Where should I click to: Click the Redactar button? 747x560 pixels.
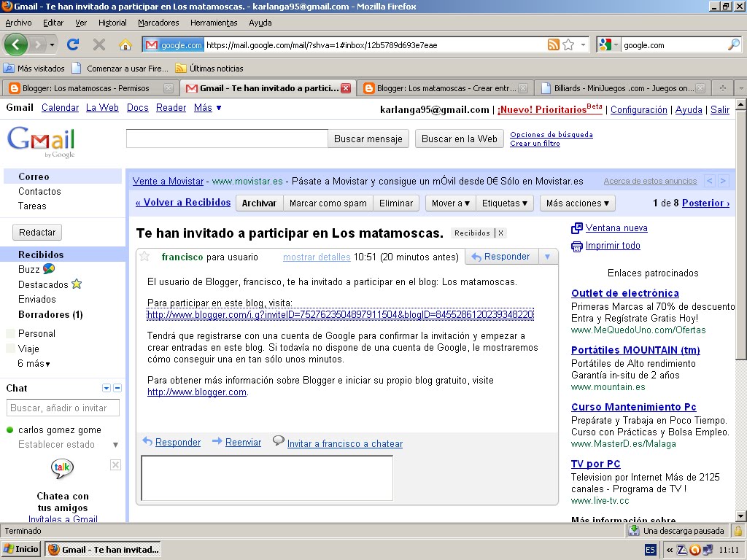click(x=37, y=233)
